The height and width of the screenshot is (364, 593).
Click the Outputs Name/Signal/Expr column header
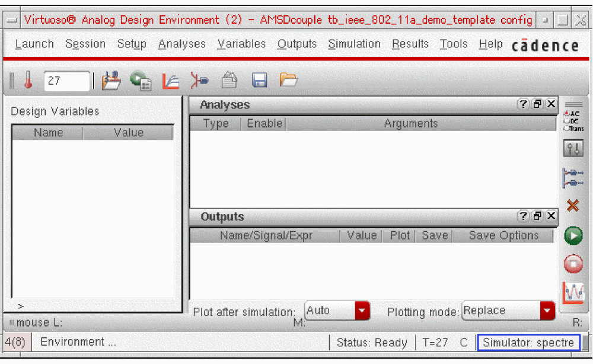point(266,235)
